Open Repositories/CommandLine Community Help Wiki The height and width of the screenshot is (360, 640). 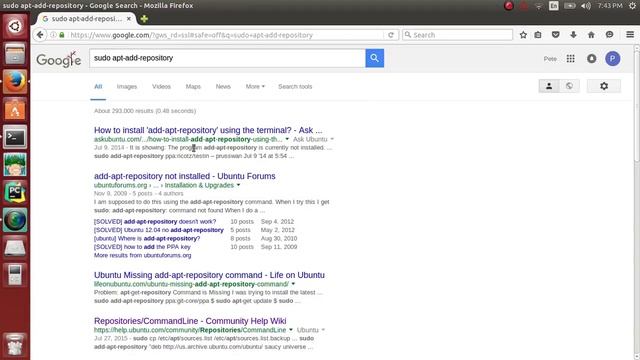190,321
